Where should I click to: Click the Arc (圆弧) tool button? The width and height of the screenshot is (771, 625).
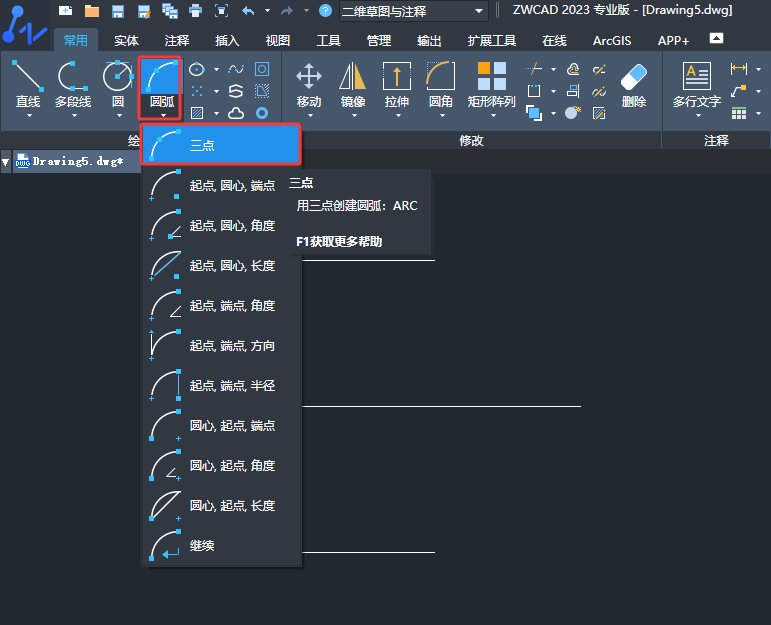161,84
